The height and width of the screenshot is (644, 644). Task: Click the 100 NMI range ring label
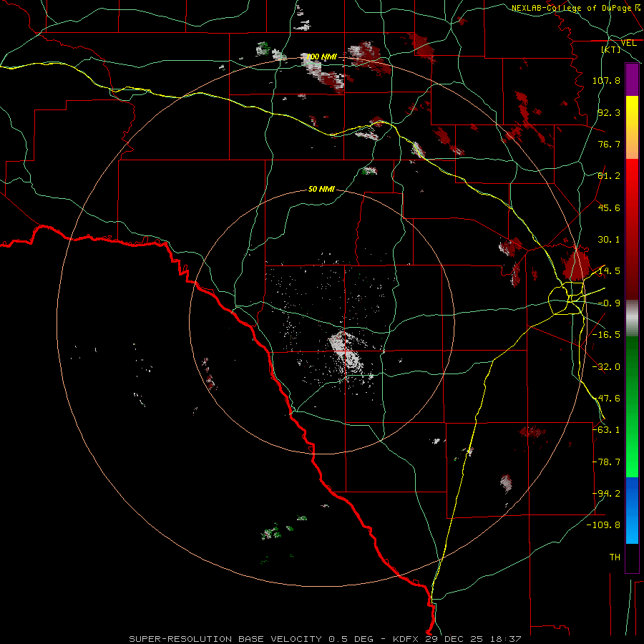pos(321,57)
